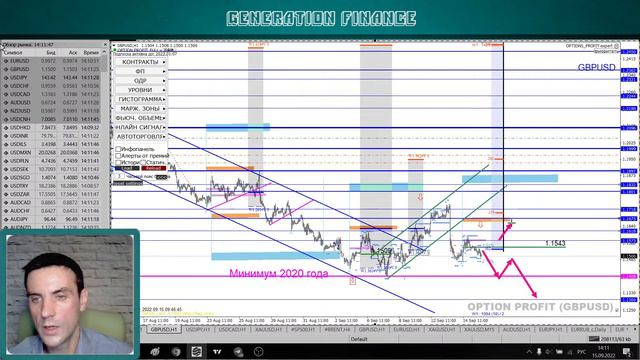Select the USDZAR row in Market Watch
The image size is (640, 360).
click(51, 194)
